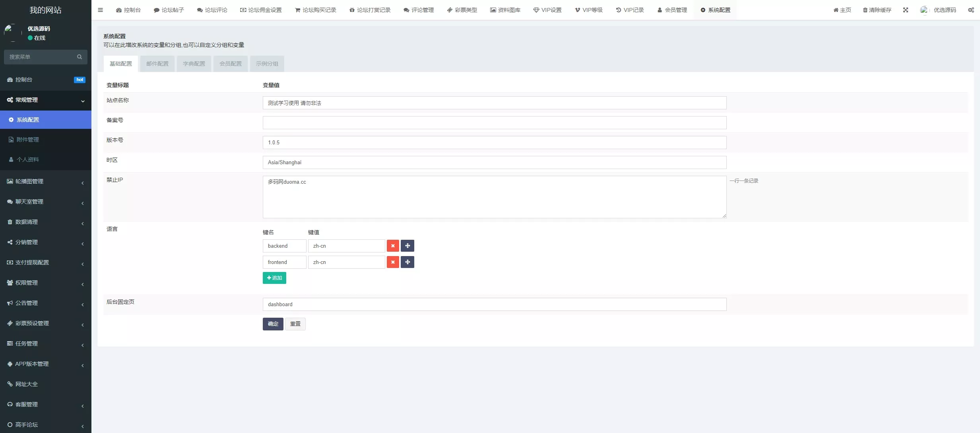Viewport: 980px width, 433px height.
Task: Click the 确定 submit button
Action: click(x=273, y=324)
